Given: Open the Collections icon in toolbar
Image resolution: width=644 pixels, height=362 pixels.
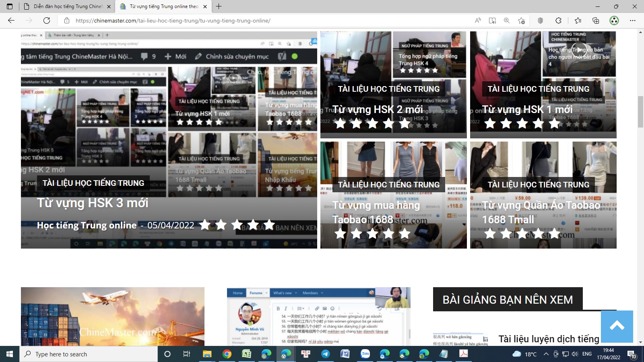Looking at the screenshot, I should [596, 21].
